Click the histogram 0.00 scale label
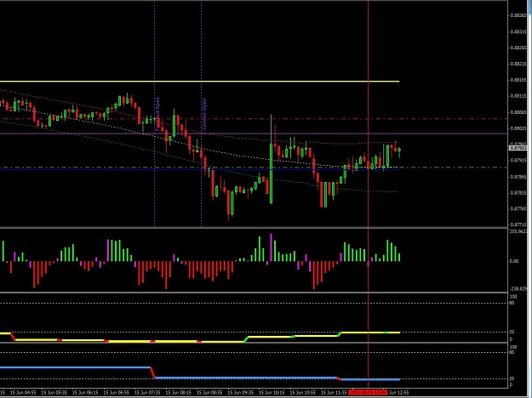532x398 pixels. tap(514, 261)
